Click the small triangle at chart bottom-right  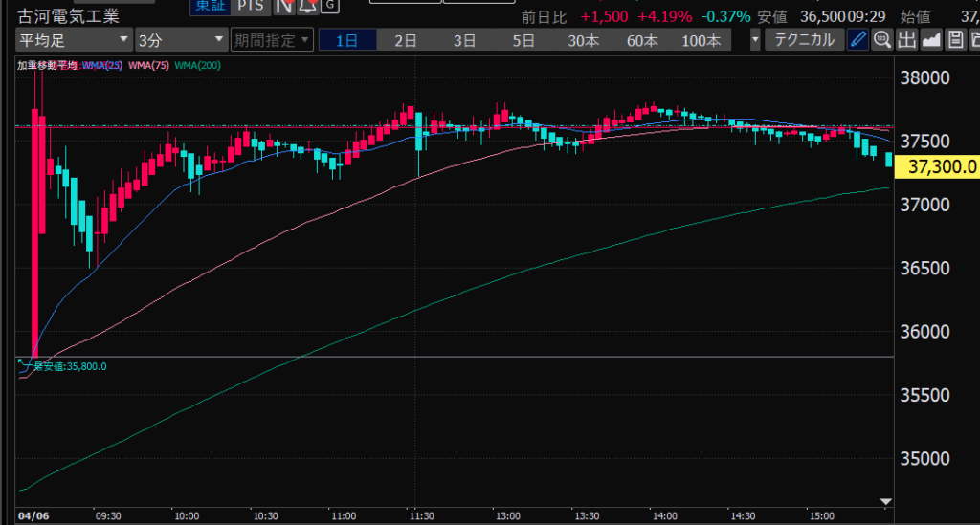(x=885, y=502)
